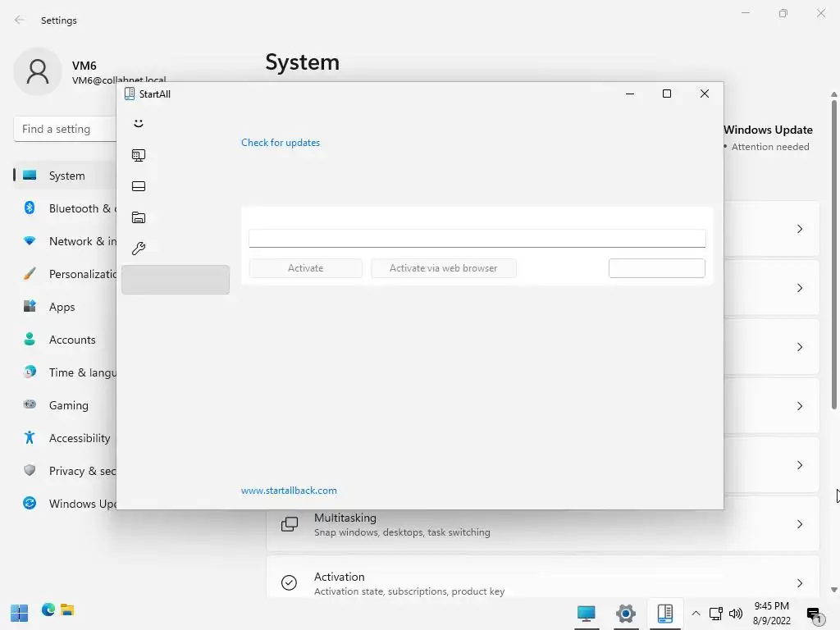
Task: Click the Windows Update sync icon in sidebar
Action: coord(30,503)
